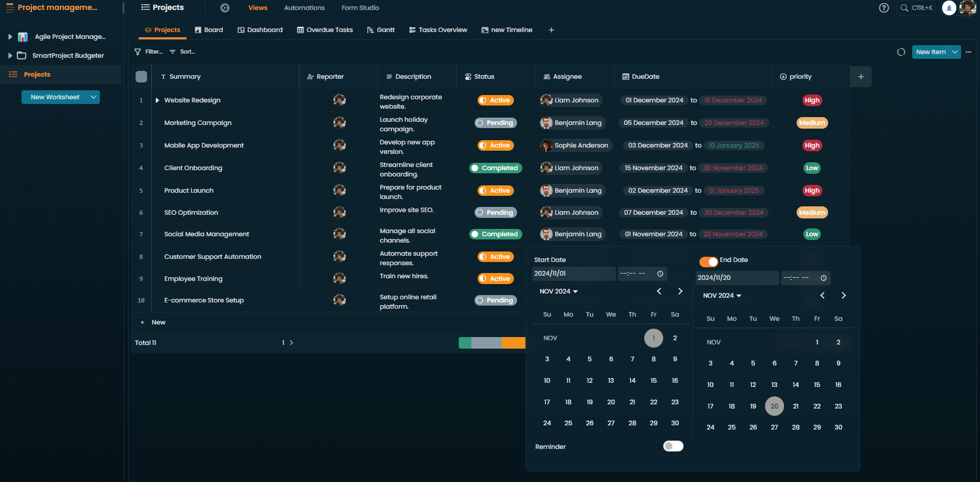Switch to the Gantt tab

(381, 30)
